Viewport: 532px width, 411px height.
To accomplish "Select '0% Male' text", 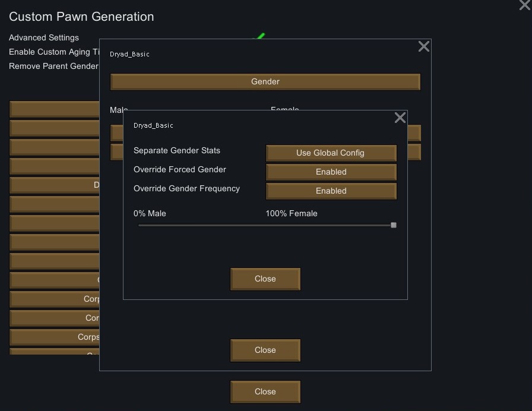I will click(150, 213).
